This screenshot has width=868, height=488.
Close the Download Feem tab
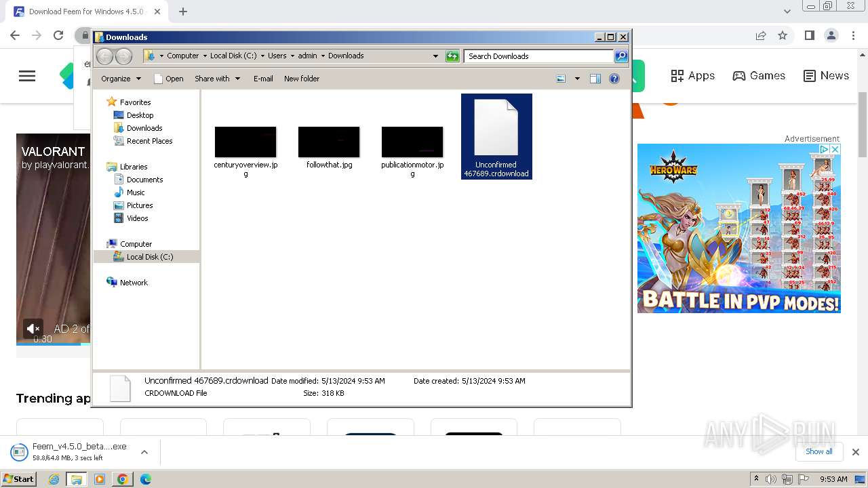click(x=157, y=12)
